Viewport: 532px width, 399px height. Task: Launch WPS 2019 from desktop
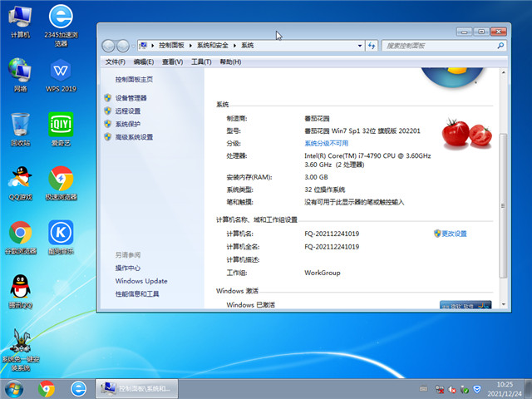click(x=61, y=76)
